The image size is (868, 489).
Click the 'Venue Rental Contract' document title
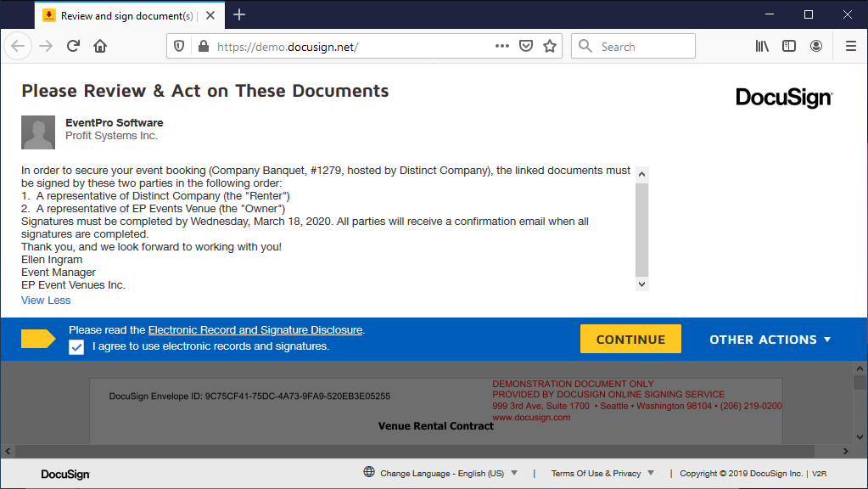[435, 426]
